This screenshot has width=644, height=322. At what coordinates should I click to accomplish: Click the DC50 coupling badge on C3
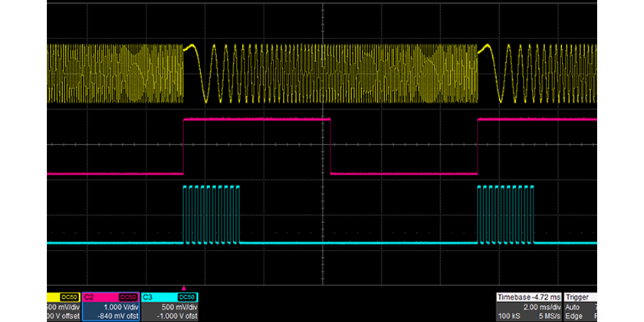click(186, 297)
